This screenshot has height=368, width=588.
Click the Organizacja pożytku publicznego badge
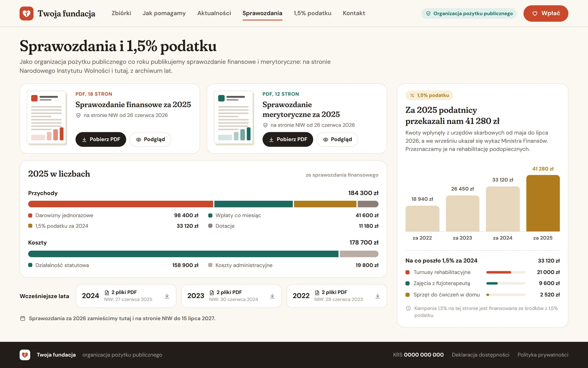(x=469, y=14)
